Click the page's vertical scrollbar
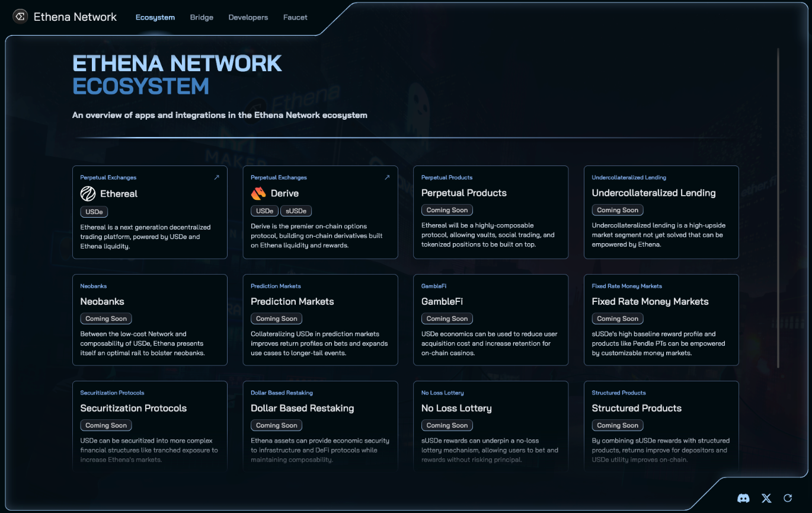The width and height of the screenshot is (812, 513). (x=778, y=208)
